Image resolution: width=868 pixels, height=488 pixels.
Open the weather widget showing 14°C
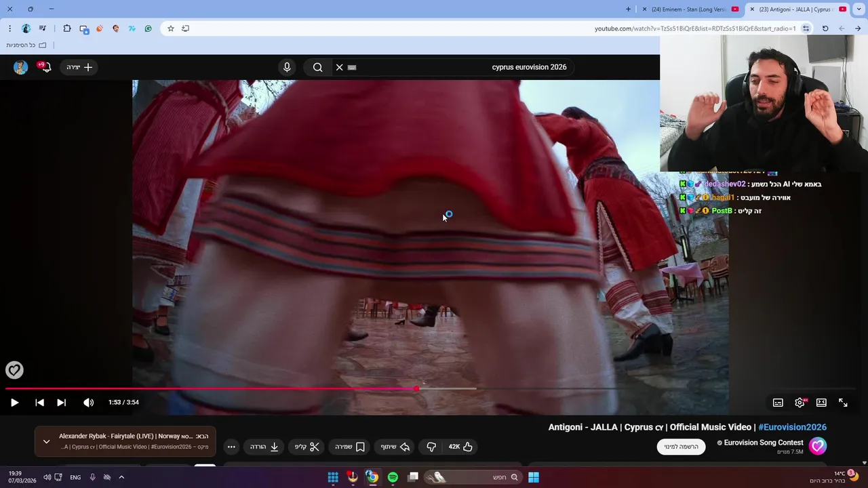834,477
